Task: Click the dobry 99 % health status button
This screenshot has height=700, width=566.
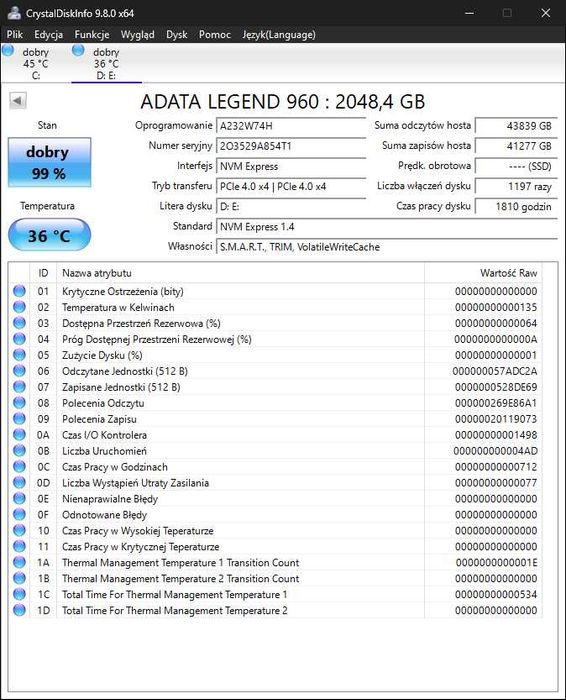Action: 49,162
